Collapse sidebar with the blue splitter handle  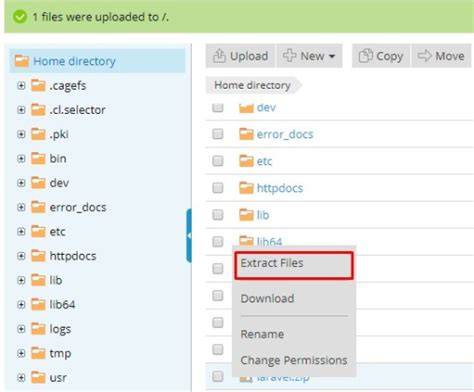tap(189, 236)
